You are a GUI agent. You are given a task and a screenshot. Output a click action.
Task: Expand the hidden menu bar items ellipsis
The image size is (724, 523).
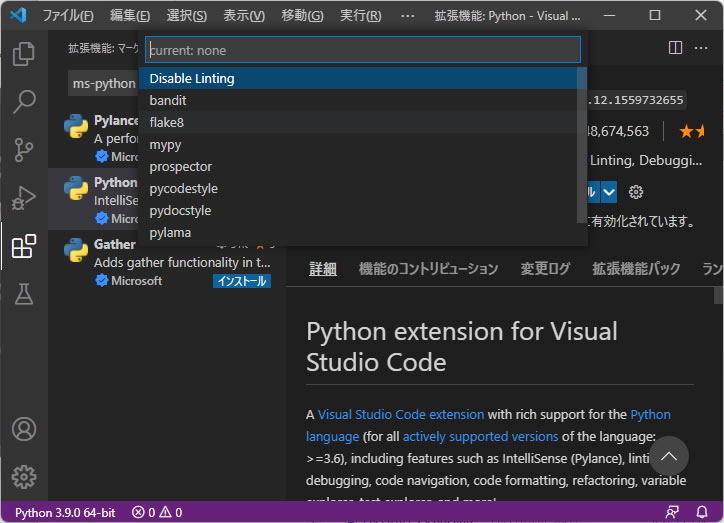407,16
